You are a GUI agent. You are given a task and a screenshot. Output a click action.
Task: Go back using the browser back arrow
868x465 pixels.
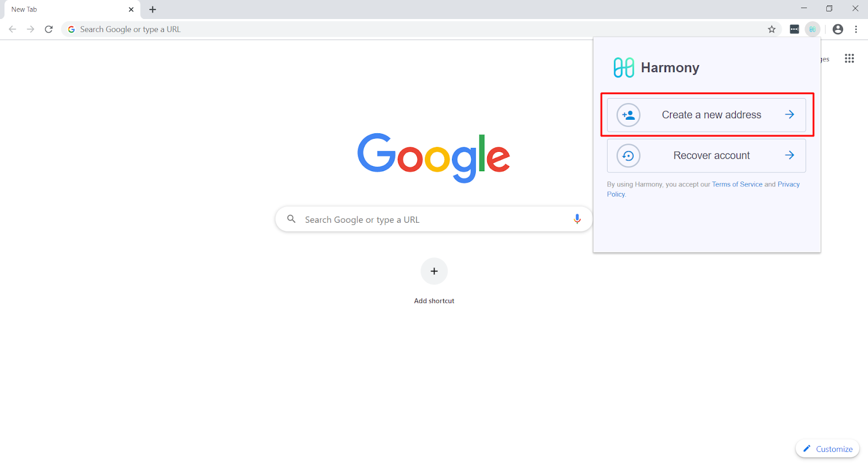tap(12, 29)
